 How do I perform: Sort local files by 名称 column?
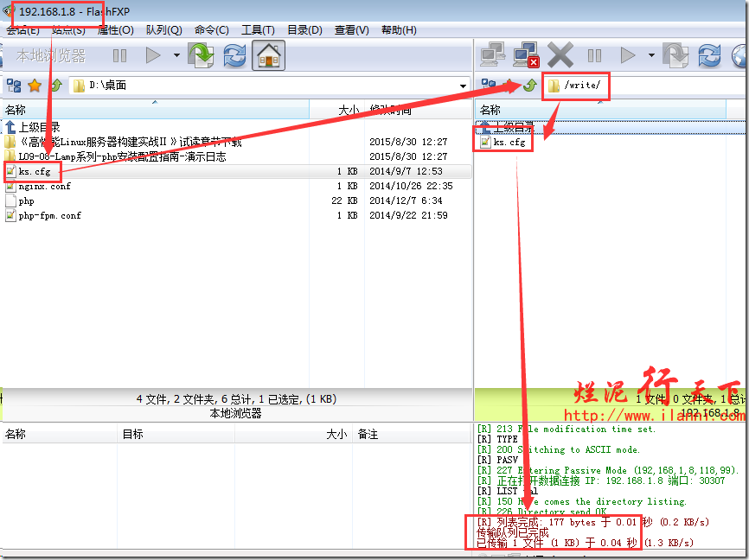tap(156, 110)
